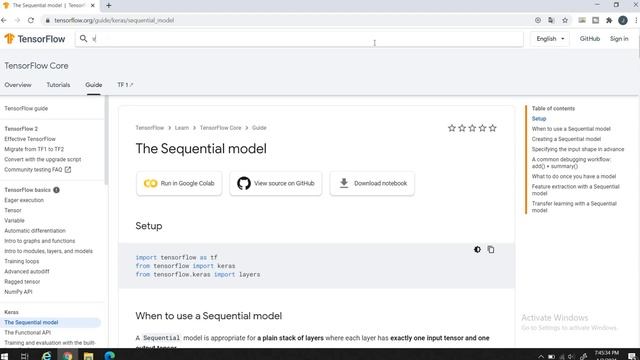Image resolution: width=640 pixels, height=360 pixels.
Task: Show hidden system tray icons
Action: coord(541,357)
